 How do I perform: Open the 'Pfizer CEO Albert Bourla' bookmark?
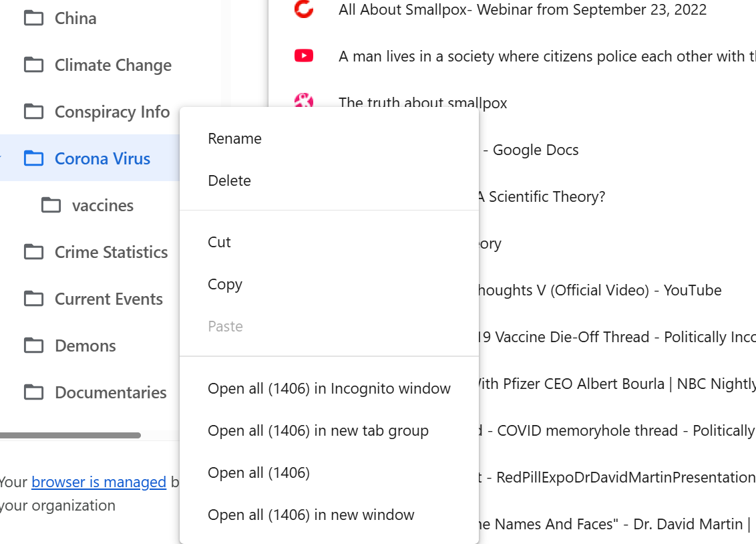pos(617,384)
